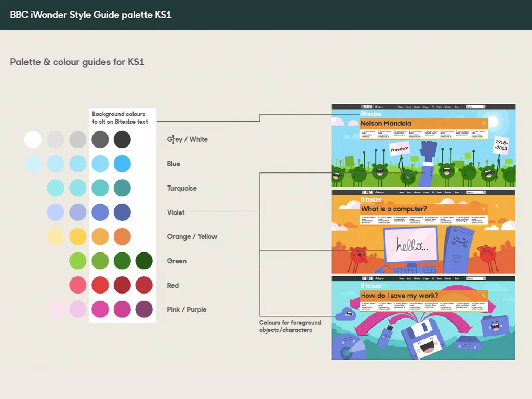Click the smiling floppy disk character

[424, 339]
